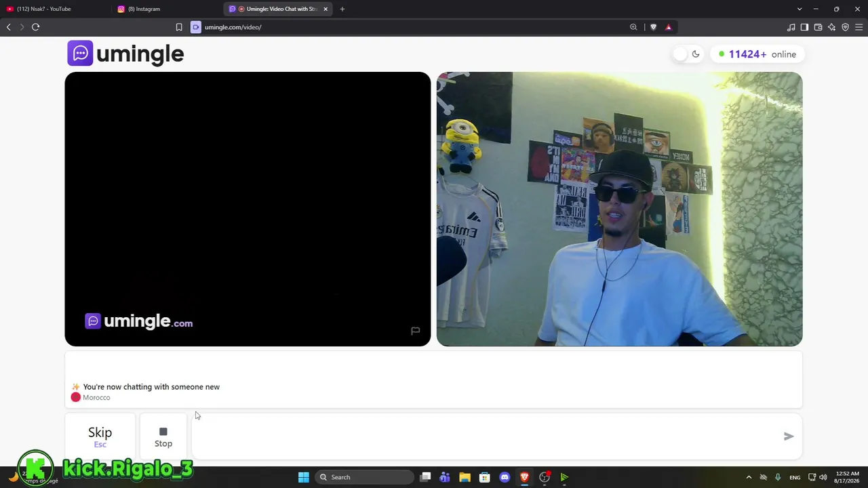Report the stranger with the flag icon

point(416,331)
